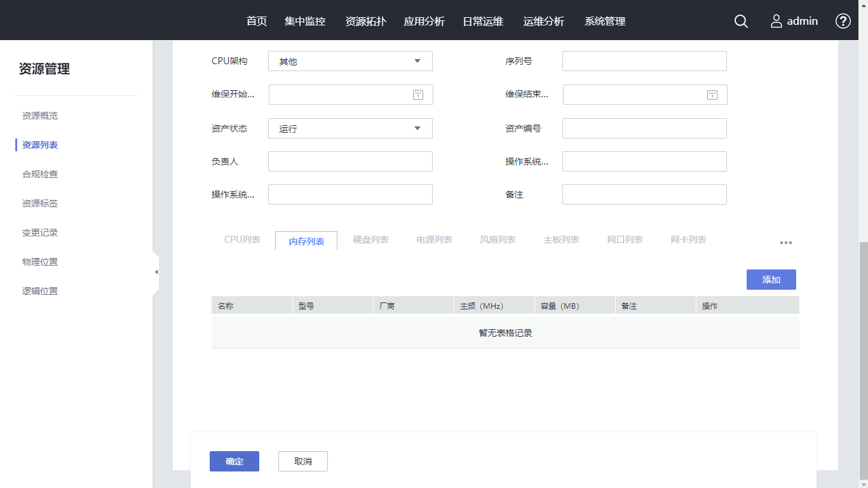Click the 取消 button
The height and width of the screenshot is (488, 868).
click(302, 461)
